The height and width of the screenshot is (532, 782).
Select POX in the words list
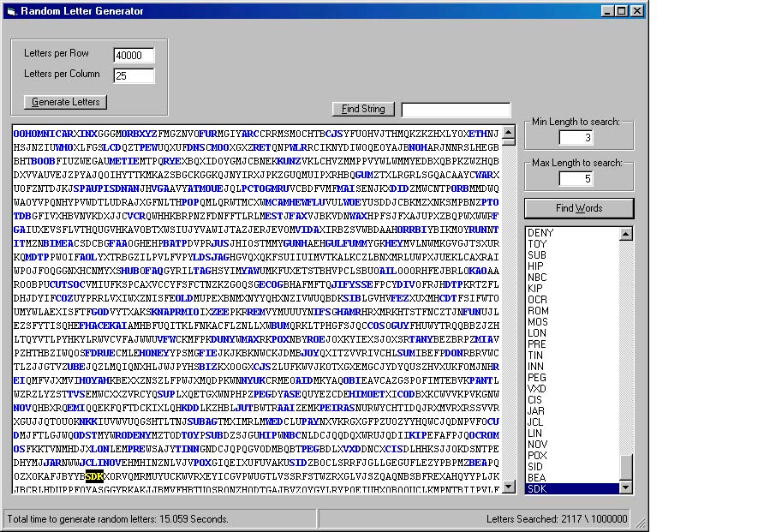pos(537,456)
